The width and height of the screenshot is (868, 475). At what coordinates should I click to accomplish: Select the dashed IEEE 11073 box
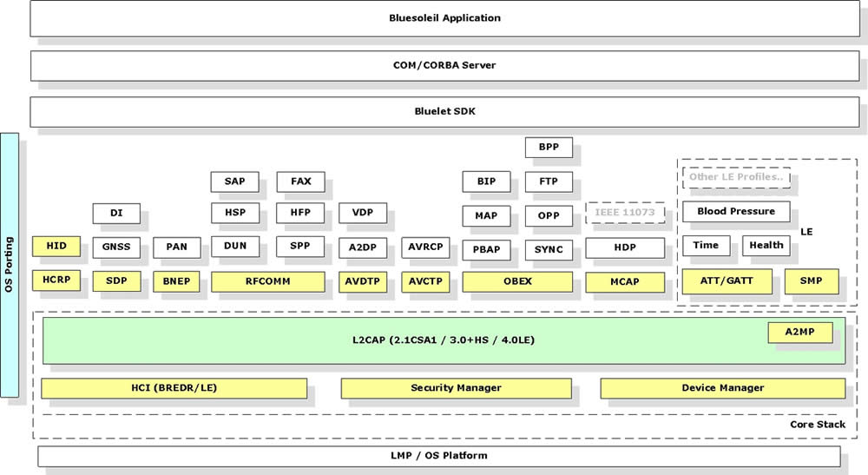point(625,213)
